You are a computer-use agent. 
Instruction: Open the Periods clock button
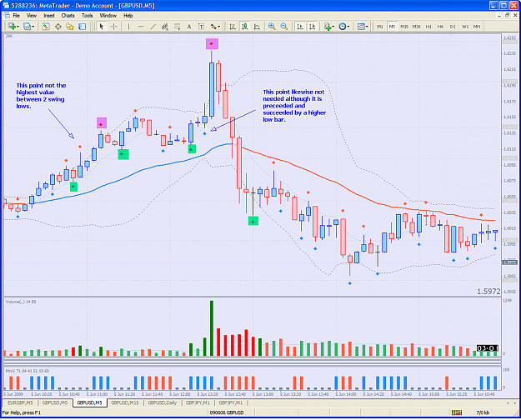343,27
